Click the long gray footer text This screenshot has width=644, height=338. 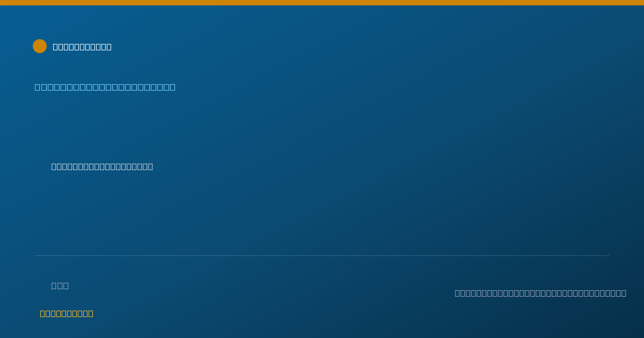pyautogui.click(x=540, y=293)
